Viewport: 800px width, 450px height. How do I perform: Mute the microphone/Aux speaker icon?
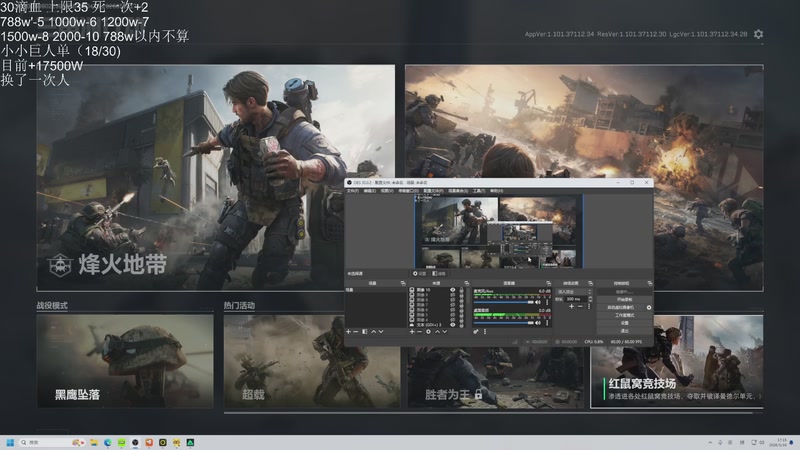538,302
